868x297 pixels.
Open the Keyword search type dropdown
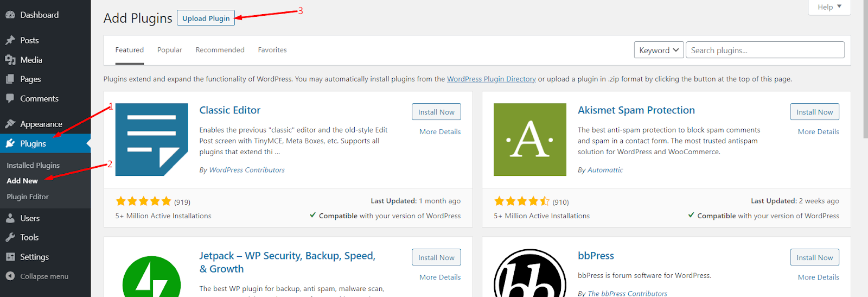pyautogui.click(x=659, y=50)
